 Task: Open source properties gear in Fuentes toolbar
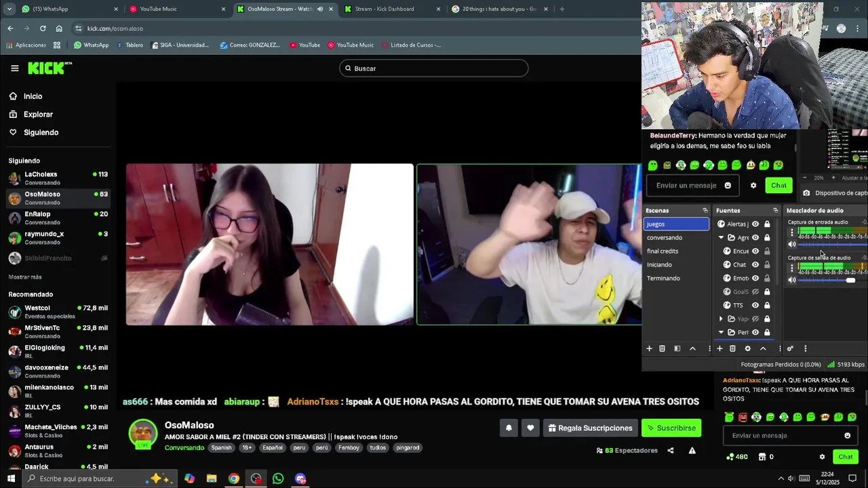pyautogui.click(x=747, y=348)
